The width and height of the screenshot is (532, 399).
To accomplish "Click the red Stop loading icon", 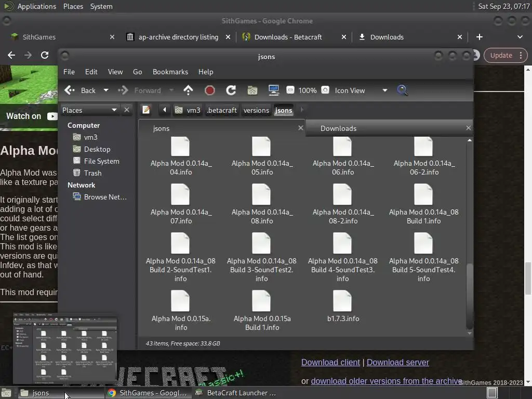I will click(x=210, y=90).
